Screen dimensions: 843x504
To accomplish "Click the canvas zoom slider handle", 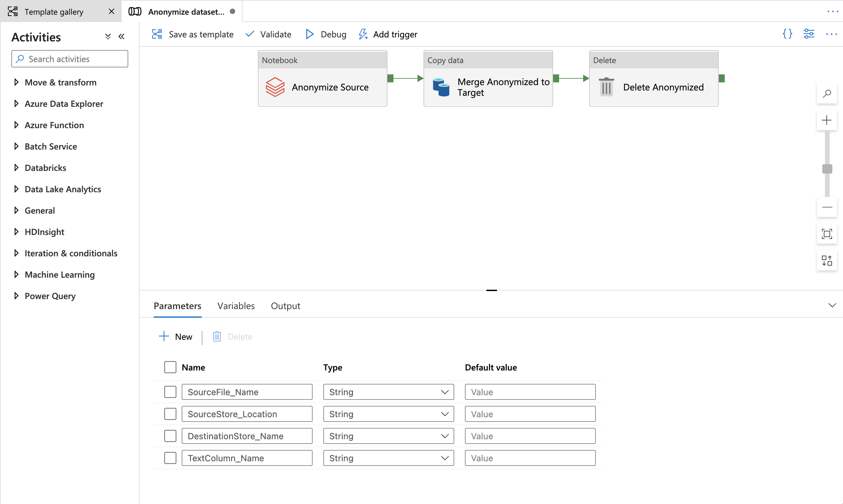I will pyautogui.click(x=827, y=169).
